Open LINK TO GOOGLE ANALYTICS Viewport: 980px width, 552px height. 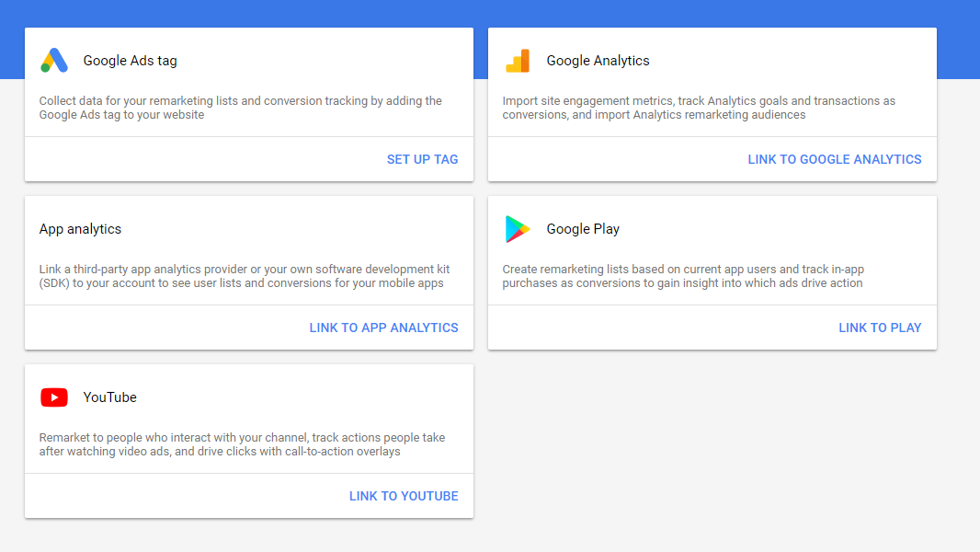[834, 159]
